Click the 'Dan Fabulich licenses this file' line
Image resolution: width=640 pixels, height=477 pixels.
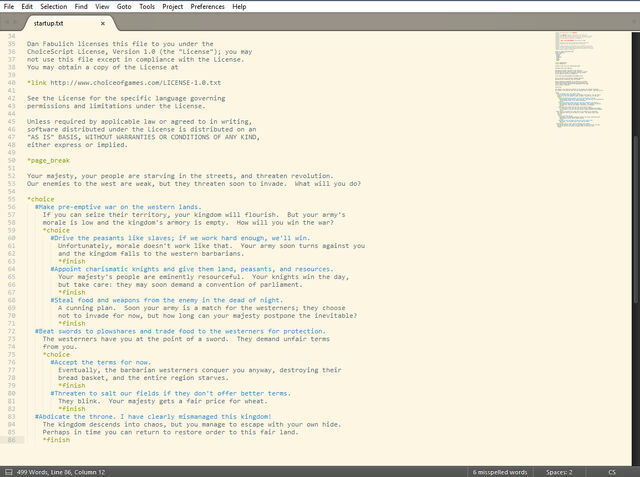120,44
